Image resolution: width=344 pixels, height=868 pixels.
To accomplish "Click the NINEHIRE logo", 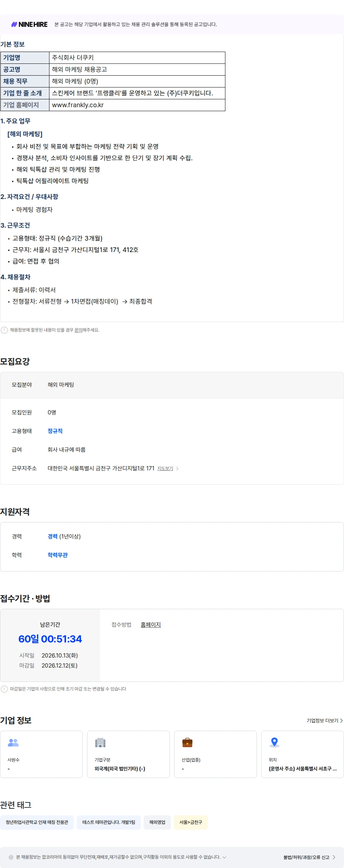I will [x=29, y=24].
